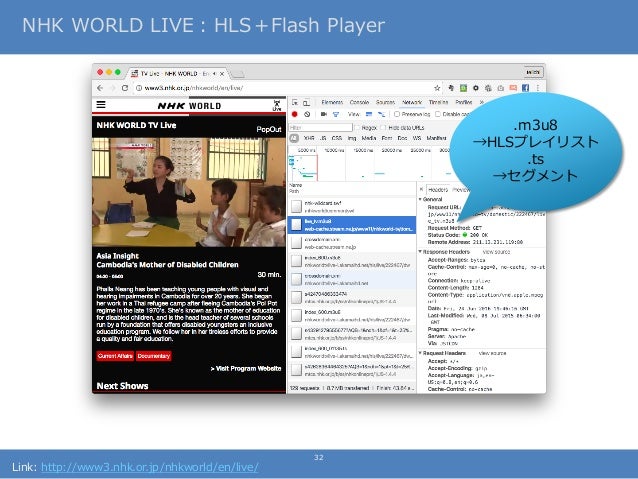Click the network timeline overview selection

(x=303, y=167)
